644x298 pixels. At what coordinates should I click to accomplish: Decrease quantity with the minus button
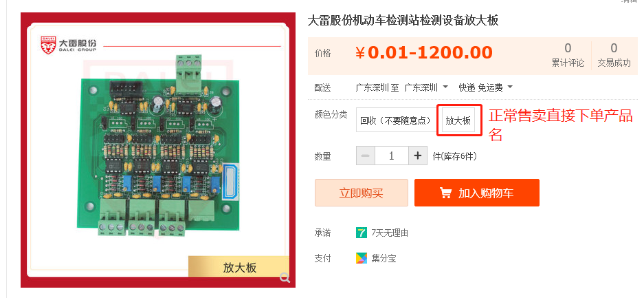click(x=366, y=156)
